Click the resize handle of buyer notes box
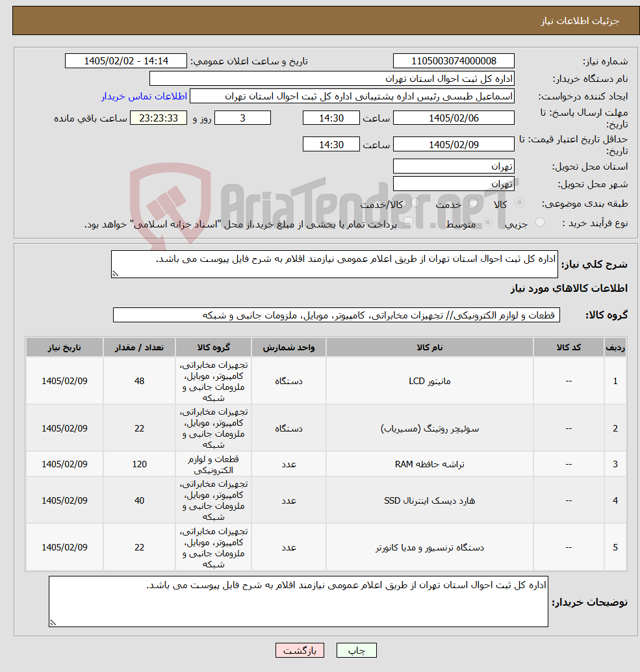640x672 pixels. coord(53,623)
